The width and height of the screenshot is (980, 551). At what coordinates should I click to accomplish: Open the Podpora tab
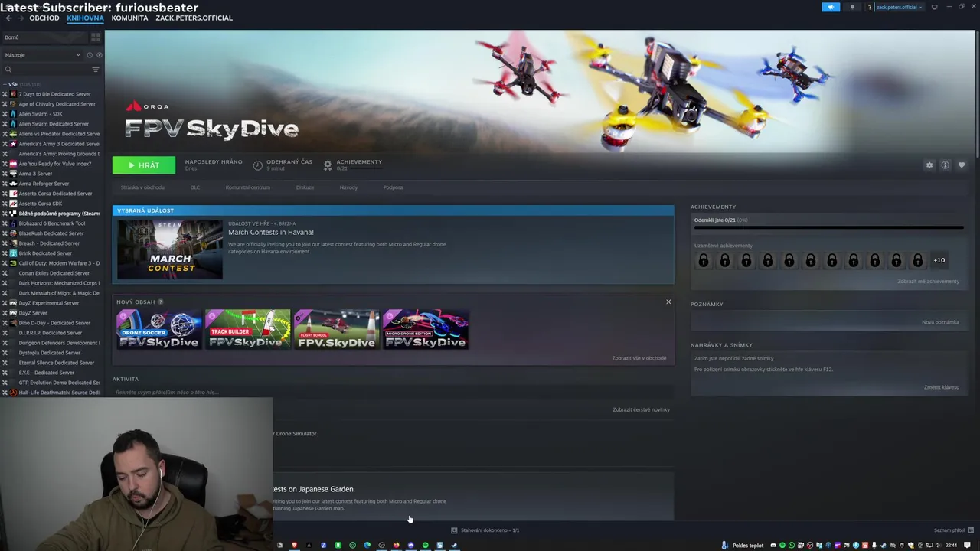pyautogui.click(x=393, y=187)
